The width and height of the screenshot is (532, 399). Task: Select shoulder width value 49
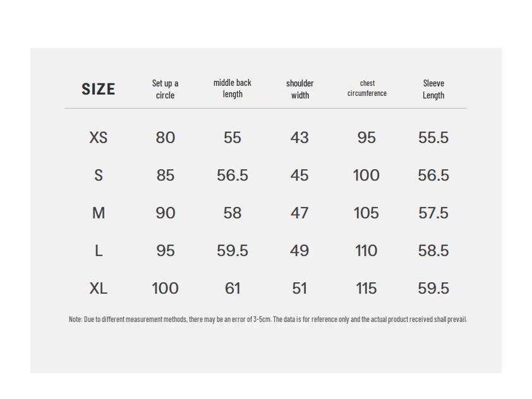299,251
